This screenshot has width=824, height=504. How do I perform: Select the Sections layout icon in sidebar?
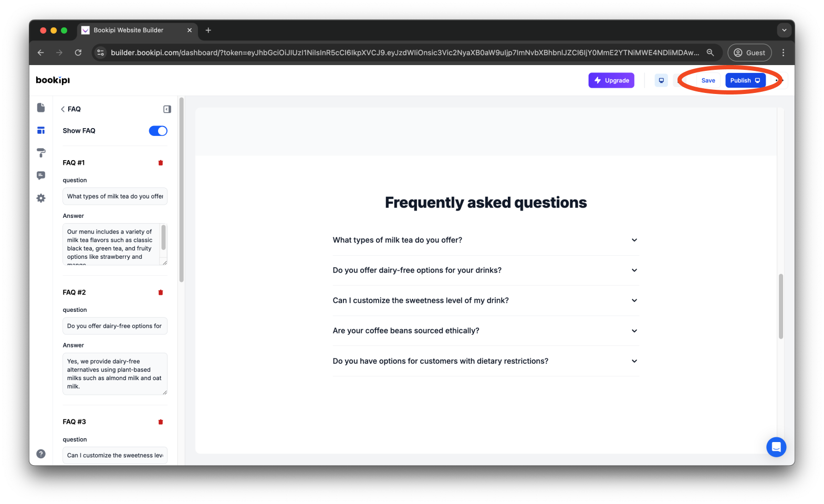(x=41, y=130)
